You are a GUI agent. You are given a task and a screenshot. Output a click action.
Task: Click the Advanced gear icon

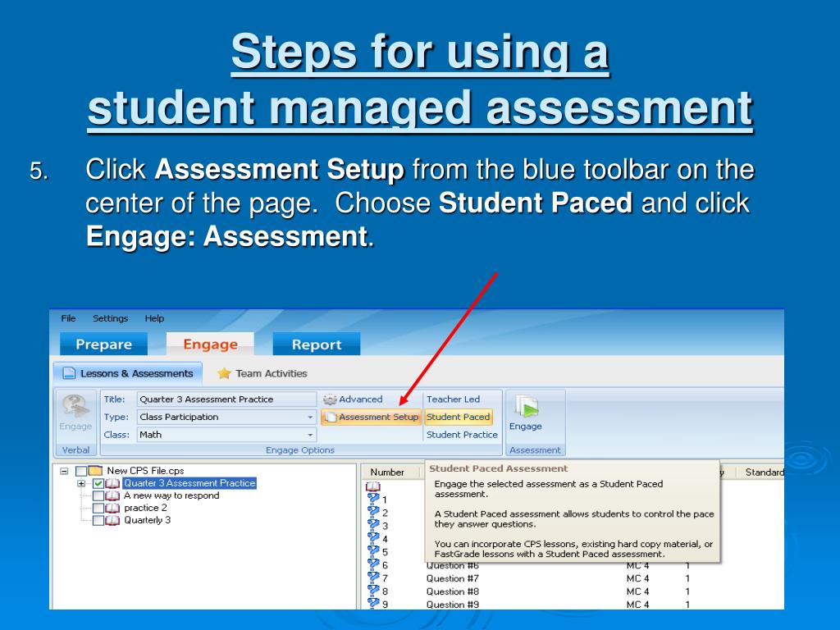click(x=330, y=399)
